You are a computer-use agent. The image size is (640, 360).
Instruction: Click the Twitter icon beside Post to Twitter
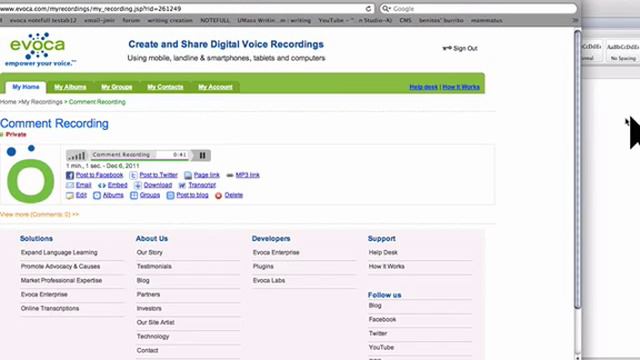133,176
